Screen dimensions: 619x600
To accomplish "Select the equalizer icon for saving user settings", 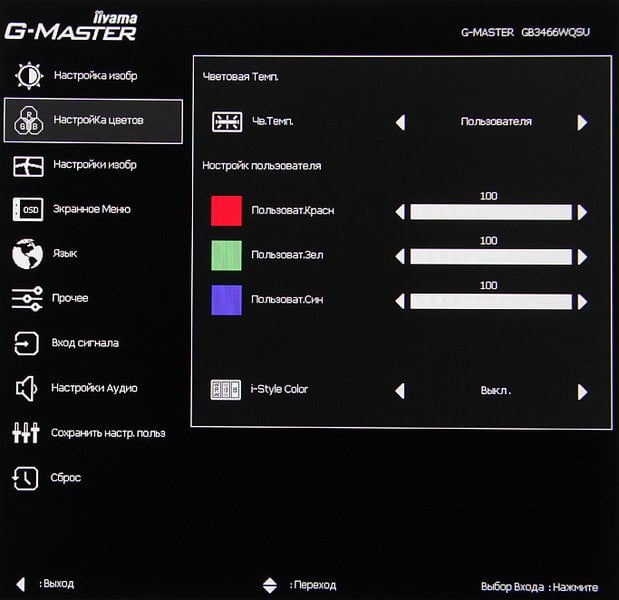I will click(26, 433).
